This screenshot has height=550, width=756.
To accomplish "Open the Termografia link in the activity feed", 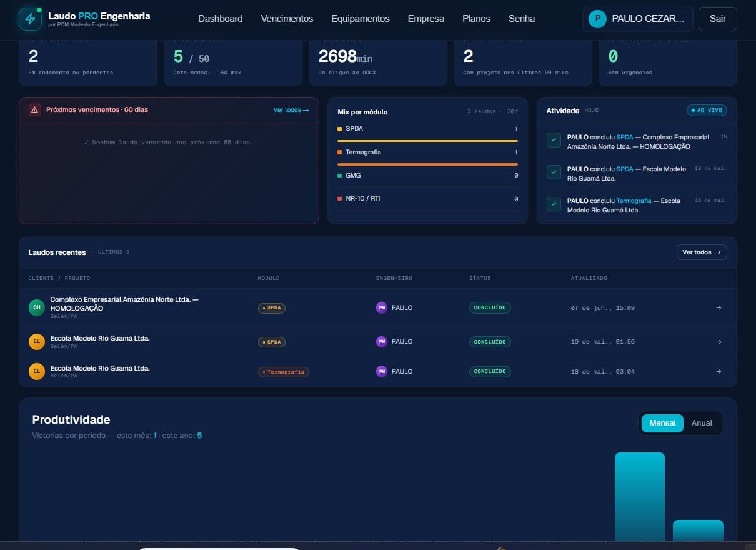I will [x=634, y=201].
